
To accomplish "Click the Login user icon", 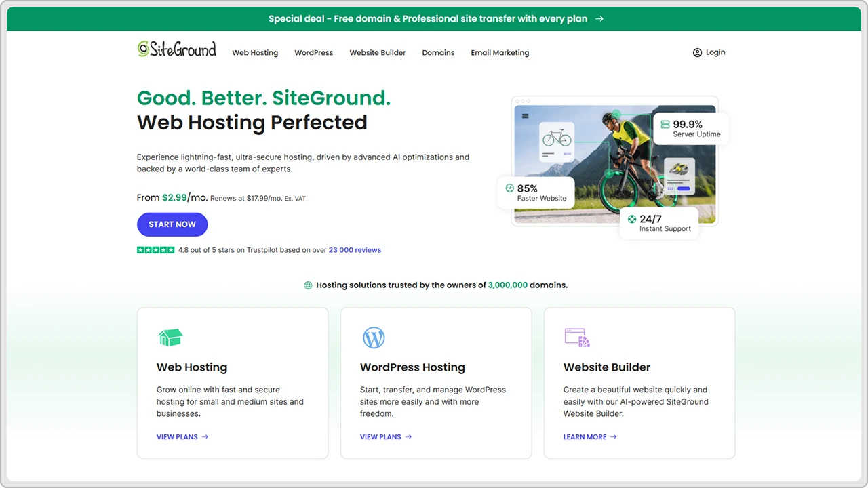I will [x=697, y=53].
